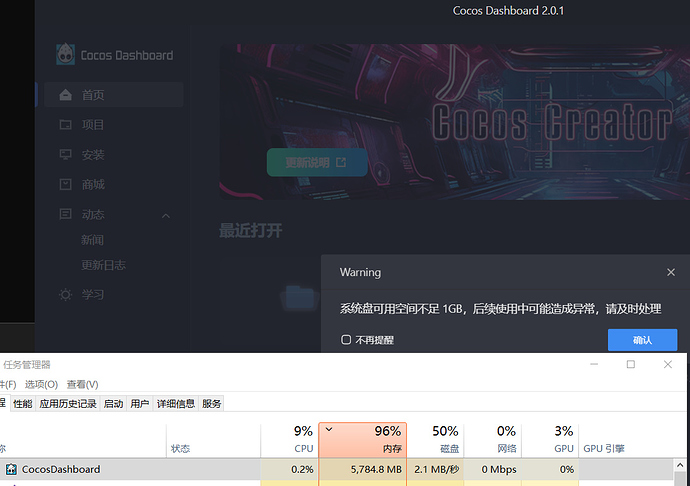Sort by the 状态 column header

(213, 441)
